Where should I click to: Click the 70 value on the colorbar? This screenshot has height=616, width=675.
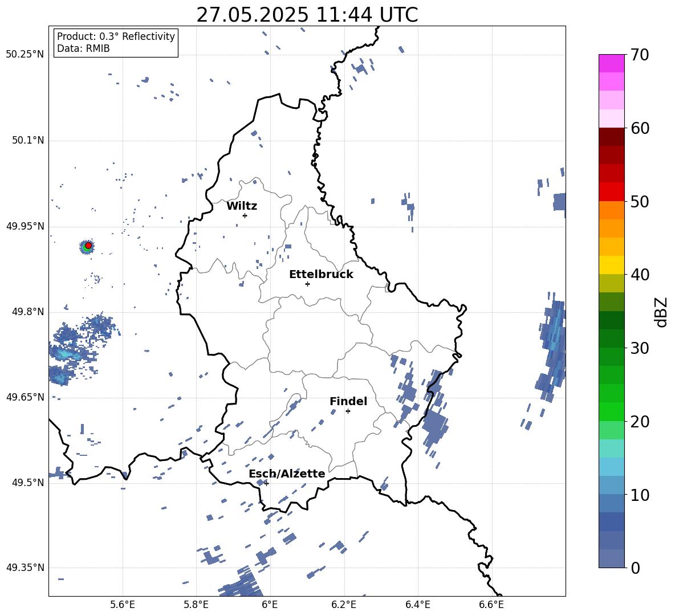(639, 55)
